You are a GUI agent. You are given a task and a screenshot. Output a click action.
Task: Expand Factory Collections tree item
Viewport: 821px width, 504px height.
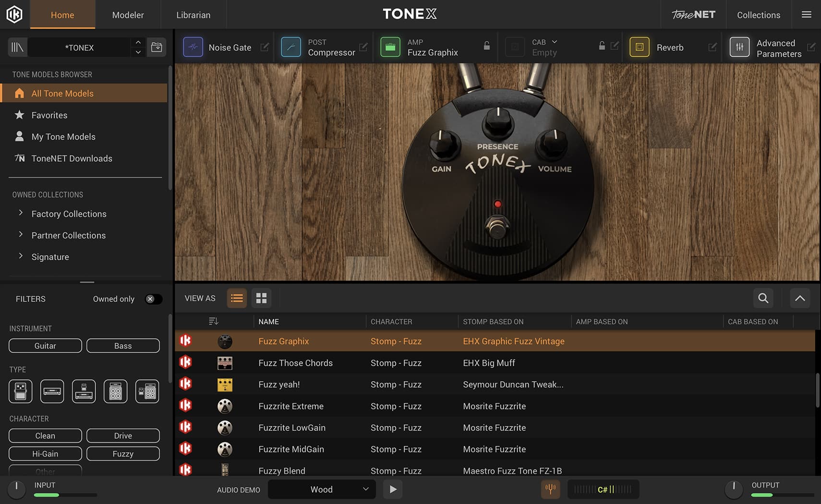click(x=21, y=213)
